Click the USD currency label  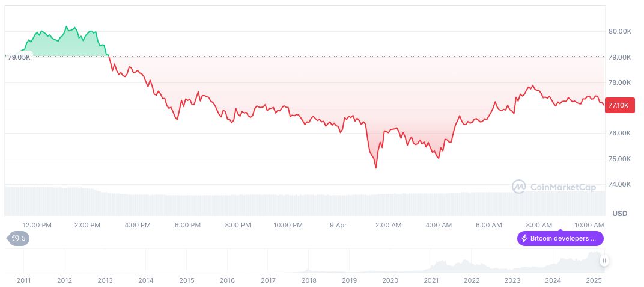(619, 214)
